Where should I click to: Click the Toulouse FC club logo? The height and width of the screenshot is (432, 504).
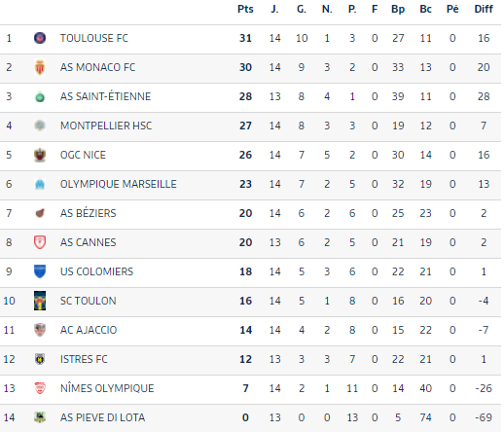(40, 38)
